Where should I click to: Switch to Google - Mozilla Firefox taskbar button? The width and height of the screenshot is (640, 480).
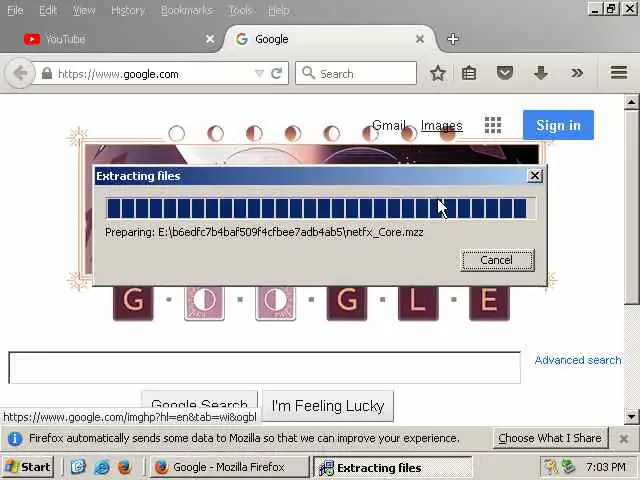coord(230,467)
